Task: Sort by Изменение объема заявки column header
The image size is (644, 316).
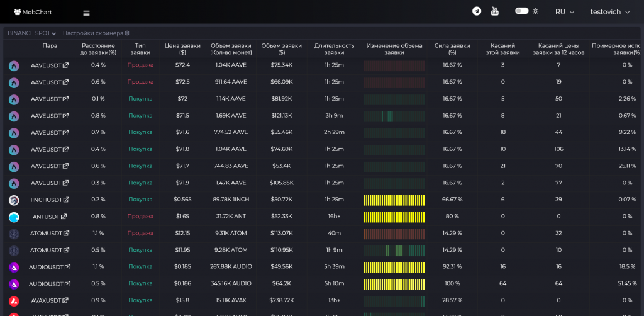Action: (394, 49)
